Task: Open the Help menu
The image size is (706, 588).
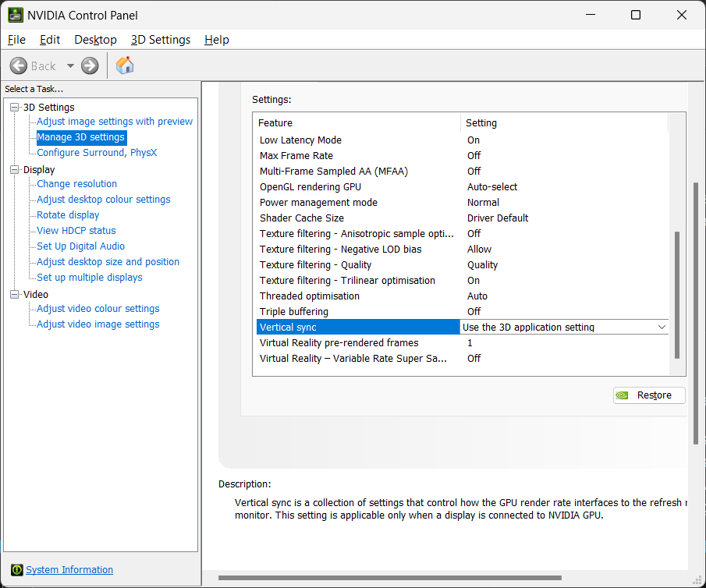Action: click(x=217, y=40)
